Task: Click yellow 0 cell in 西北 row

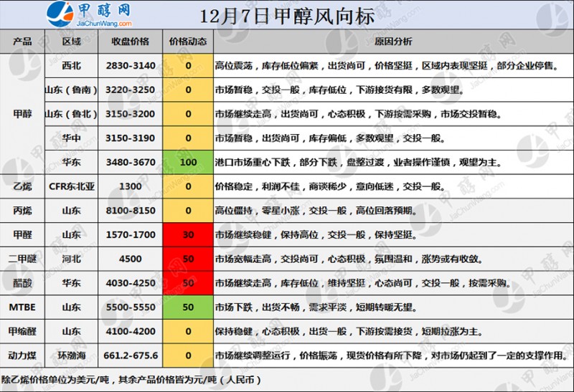Action: pos(188,66)
